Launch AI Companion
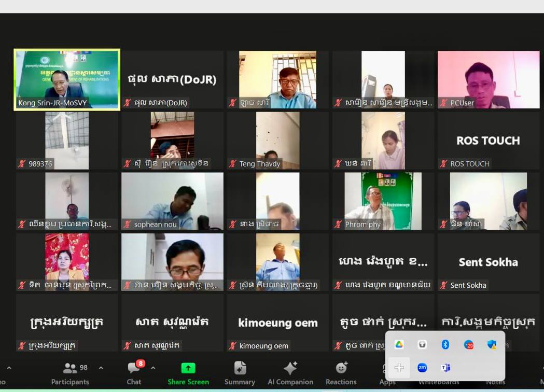 click(289, 373)
